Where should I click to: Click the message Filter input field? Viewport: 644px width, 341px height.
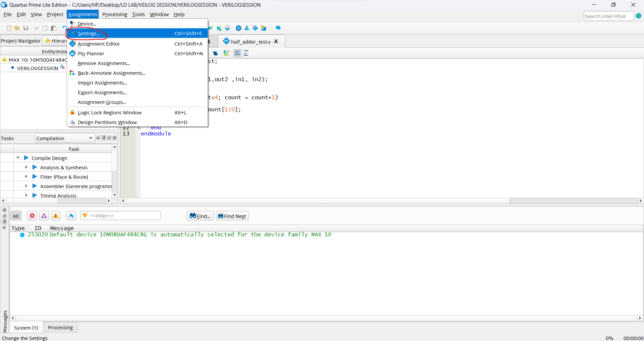(x=121, y=216)
